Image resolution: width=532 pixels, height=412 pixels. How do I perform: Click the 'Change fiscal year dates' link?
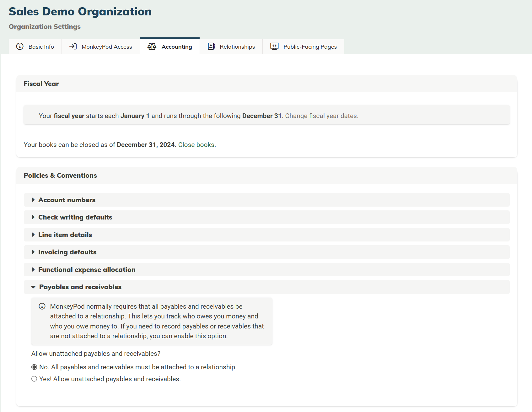[321, 116]
